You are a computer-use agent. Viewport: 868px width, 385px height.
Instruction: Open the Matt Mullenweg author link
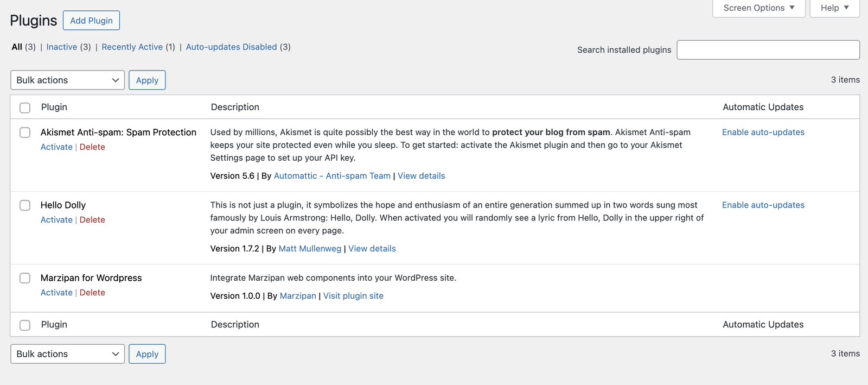pos(310,249)
